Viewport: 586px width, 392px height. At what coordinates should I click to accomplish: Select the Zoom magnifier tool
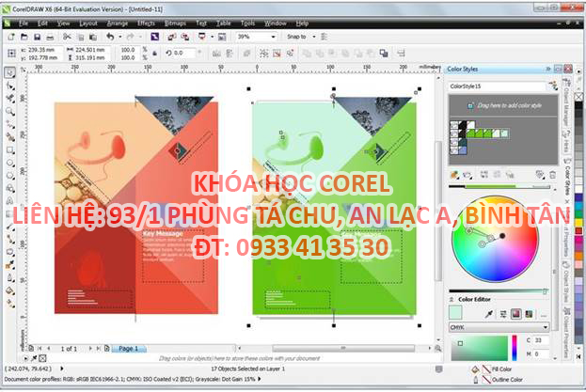[10, 111]
